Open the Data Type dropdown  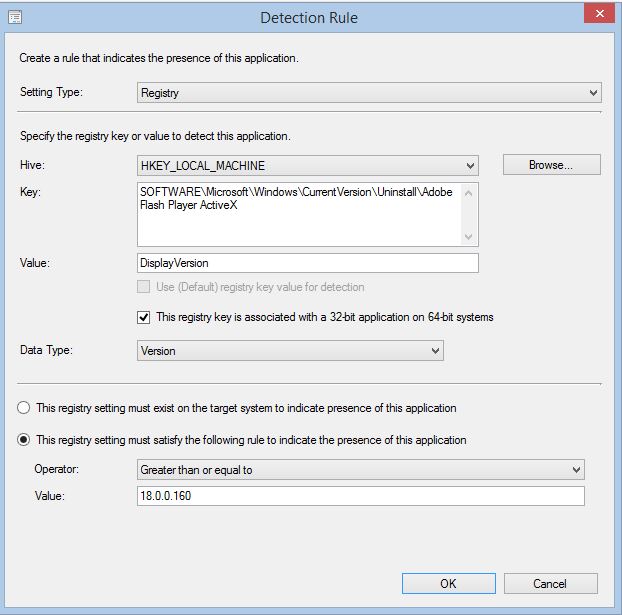[x=290, y=350]
